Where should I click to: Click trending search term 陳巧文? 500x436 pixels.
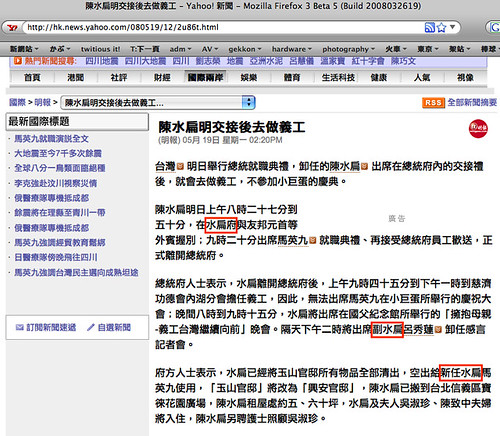tap(404, 61)
